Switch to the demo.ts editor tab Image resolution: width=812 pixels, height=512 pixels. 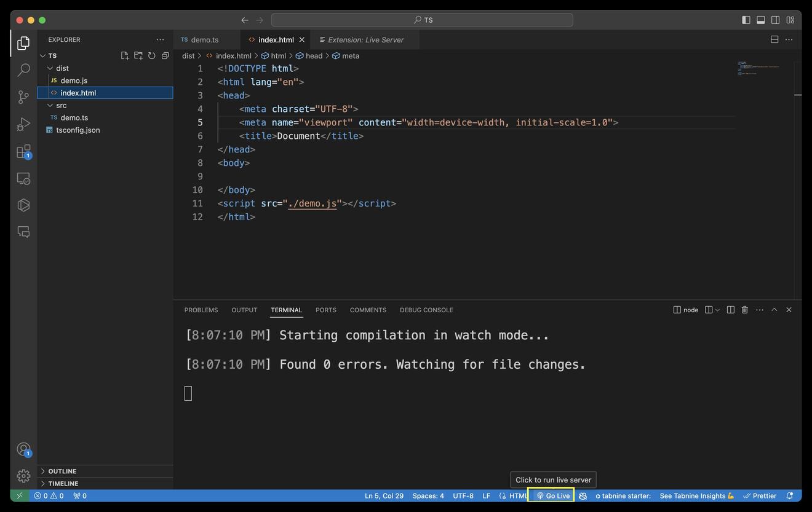(204, 40)
